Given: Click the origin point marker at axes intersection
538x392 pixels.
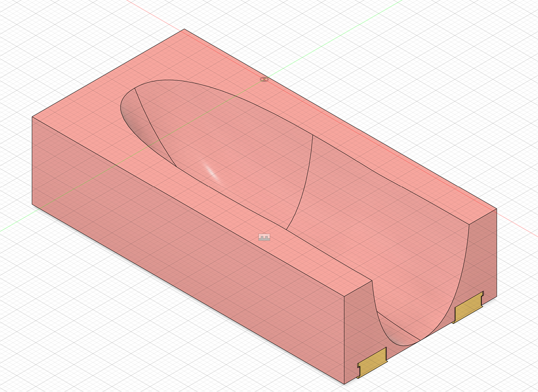Looking at the screenshot, I should tap(264, 79).
